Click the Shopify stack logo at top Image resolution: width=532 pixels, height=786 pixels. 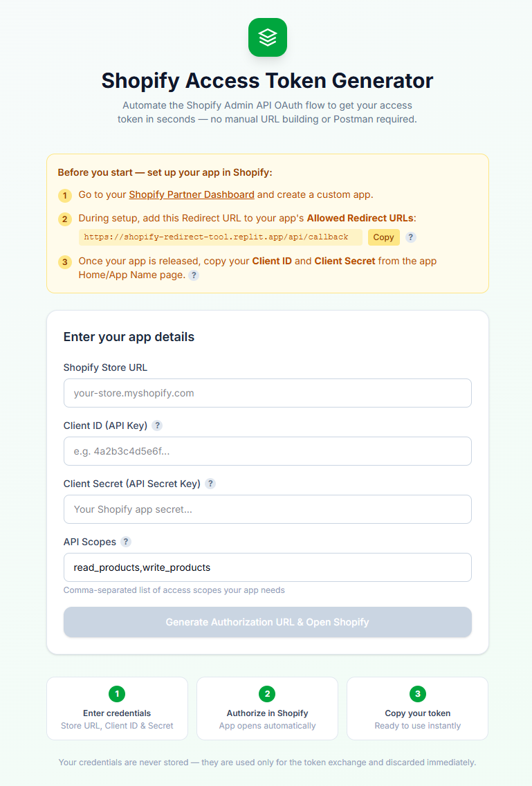point(267,37)
